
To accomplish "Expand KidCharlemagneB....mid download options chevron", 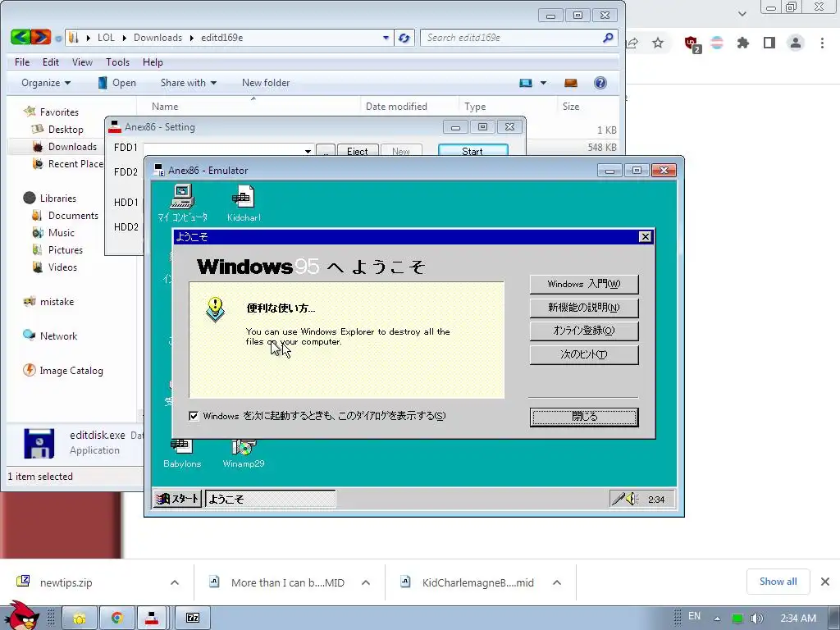I will (557, 582).
